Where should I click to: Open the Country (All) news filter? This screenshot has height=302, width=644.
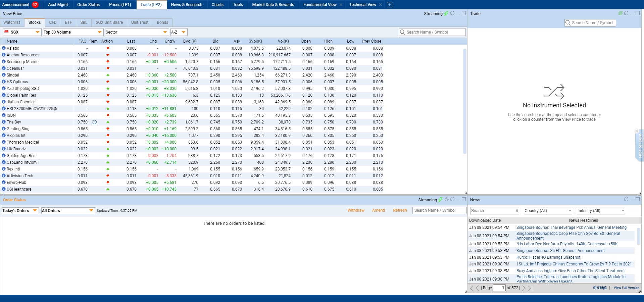548,211
